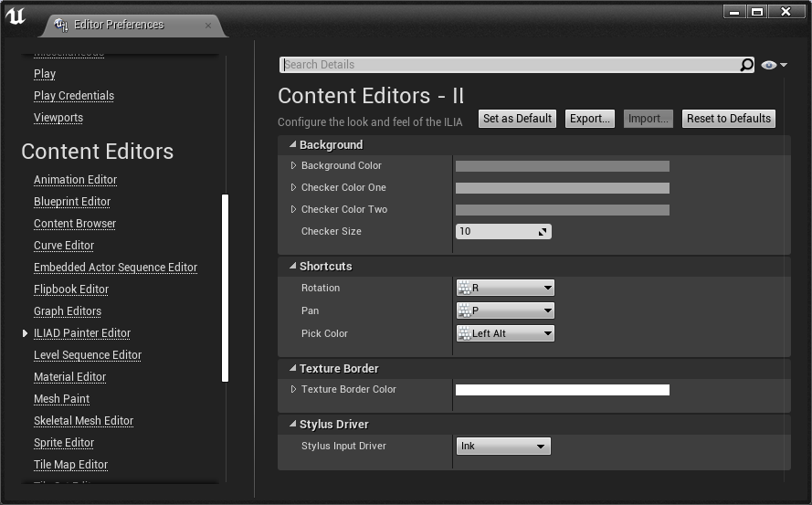This screenshot has height=505, width=812.
Task: Expand the Checker Color One property
Action: coord(293,187)
